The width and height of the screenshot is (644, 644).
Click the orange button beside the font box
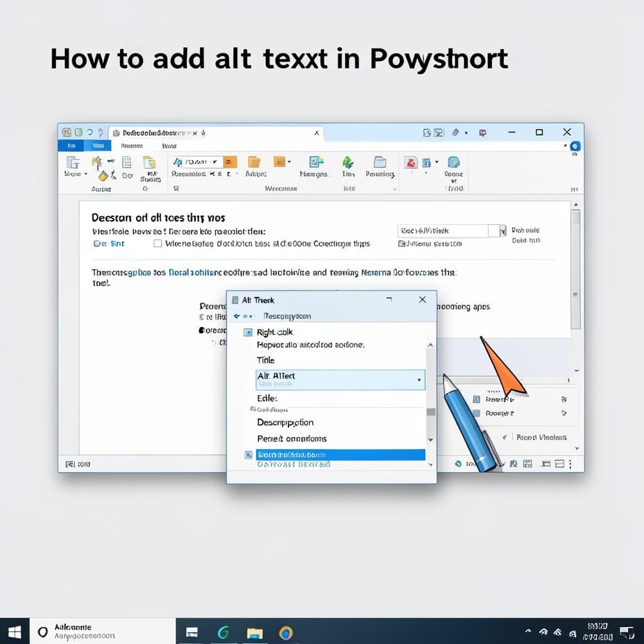point(230,162)
